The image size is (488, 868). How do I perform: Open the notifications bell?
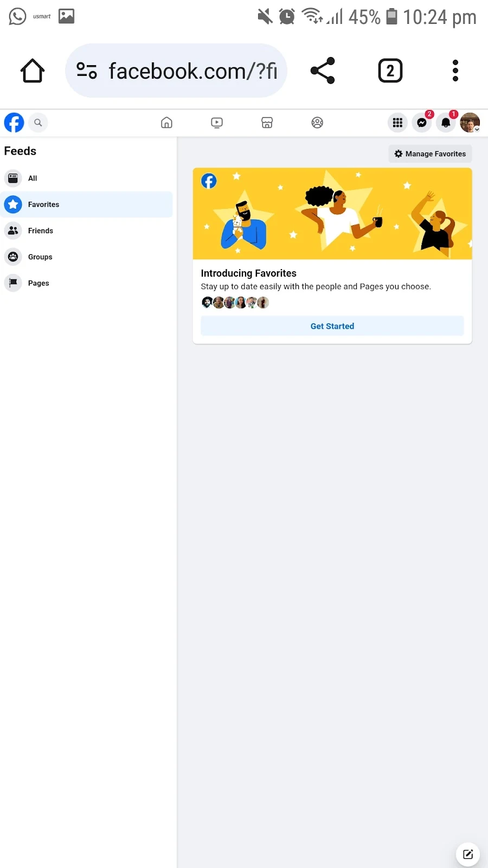(446, 123)
